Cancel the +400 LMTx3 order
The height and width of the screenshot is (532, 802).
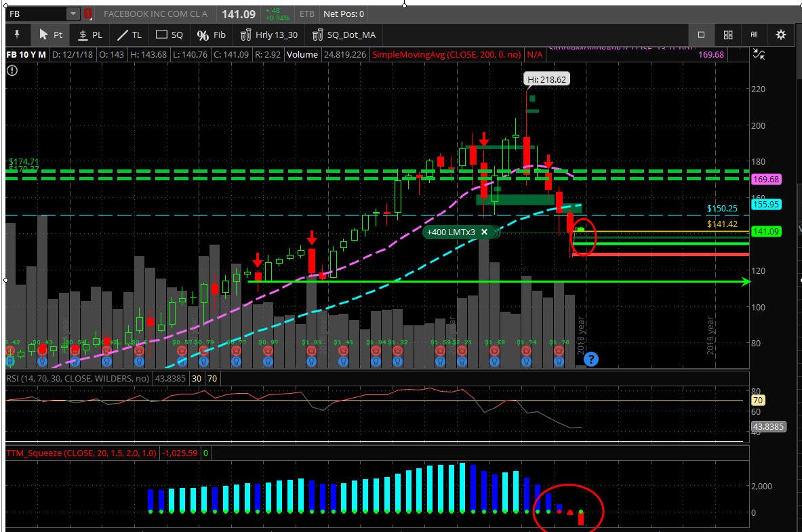(x=484, y=232)
